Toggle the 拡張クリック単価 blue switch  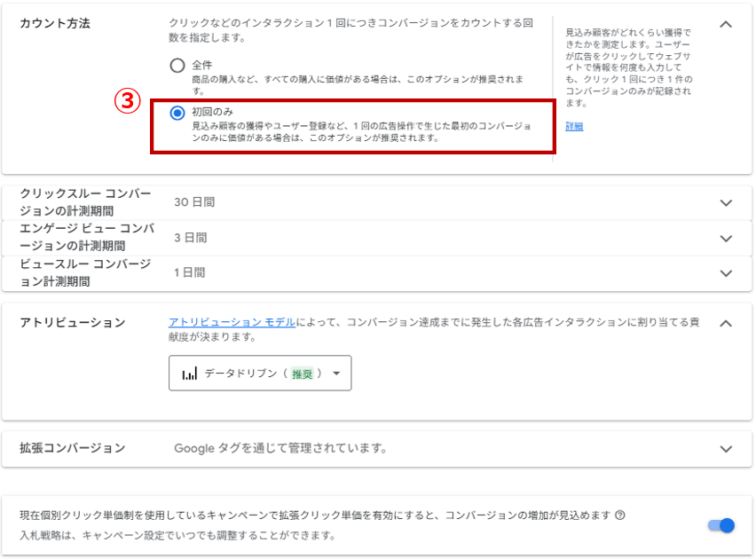(x=721, y=525)
